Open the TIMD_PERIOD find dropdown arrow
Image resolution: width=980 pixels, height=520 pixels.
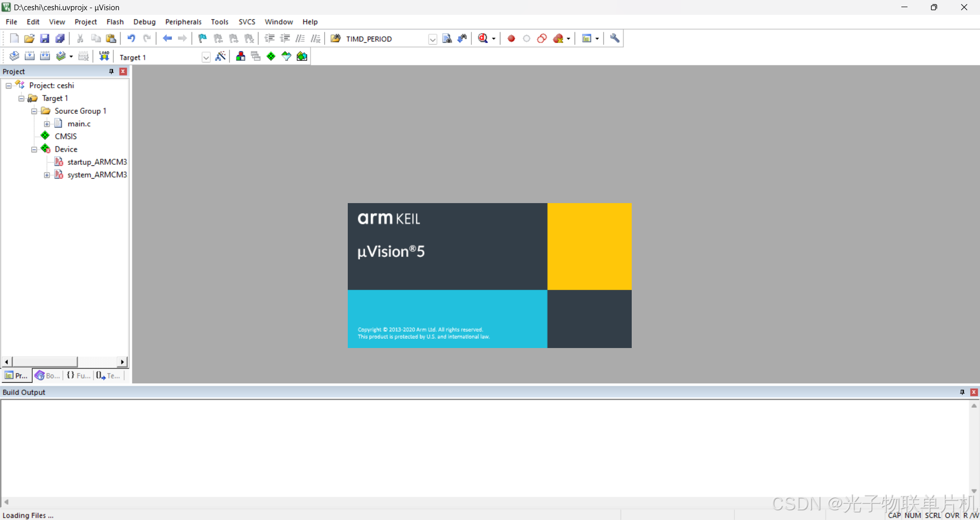click(433, 39)
